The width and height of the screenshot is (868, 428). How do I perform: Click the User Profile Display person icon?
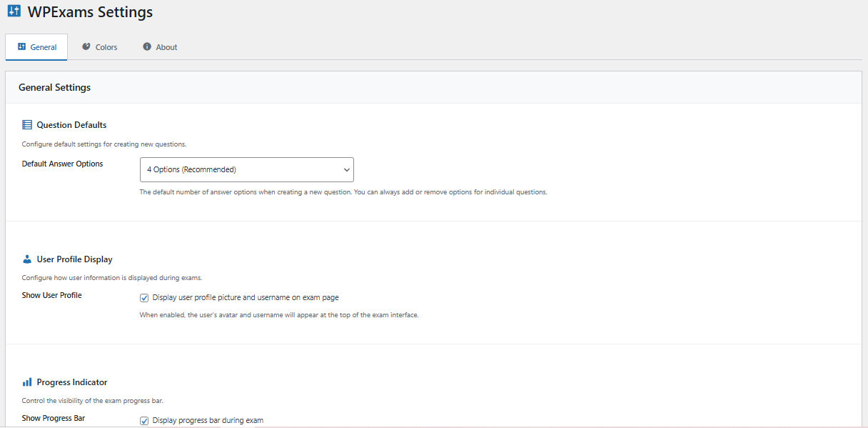[27, 259]
